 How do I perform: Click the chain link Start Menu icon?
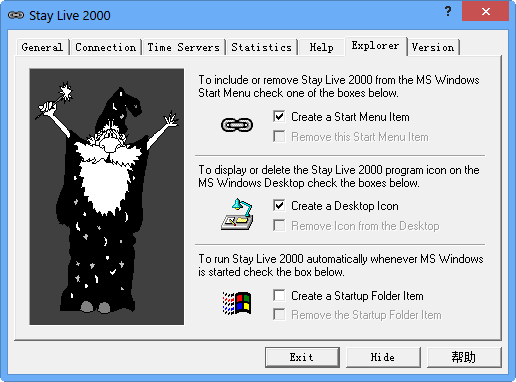point(237,125)
